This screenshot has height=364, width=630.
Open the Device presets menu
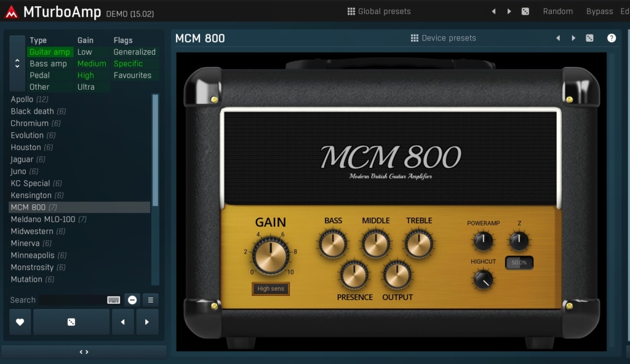[444, 38]
